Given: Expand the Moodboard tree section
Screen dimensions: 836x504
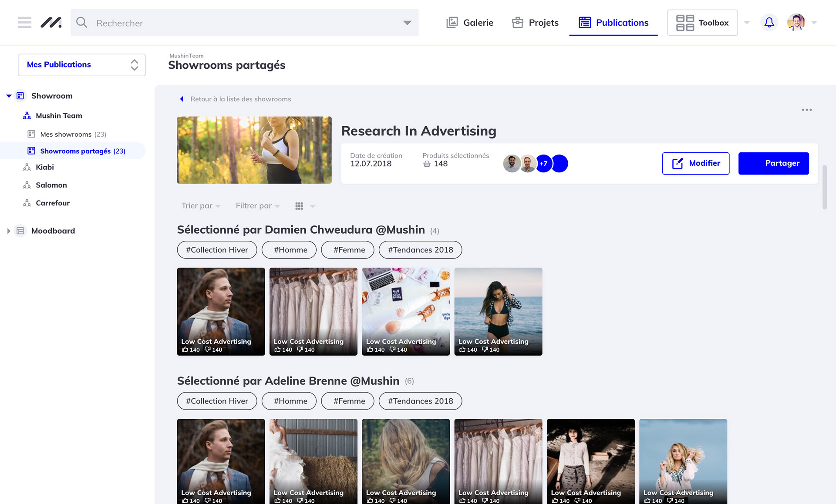Looking at the screenshot, I should tap(9, 231).
